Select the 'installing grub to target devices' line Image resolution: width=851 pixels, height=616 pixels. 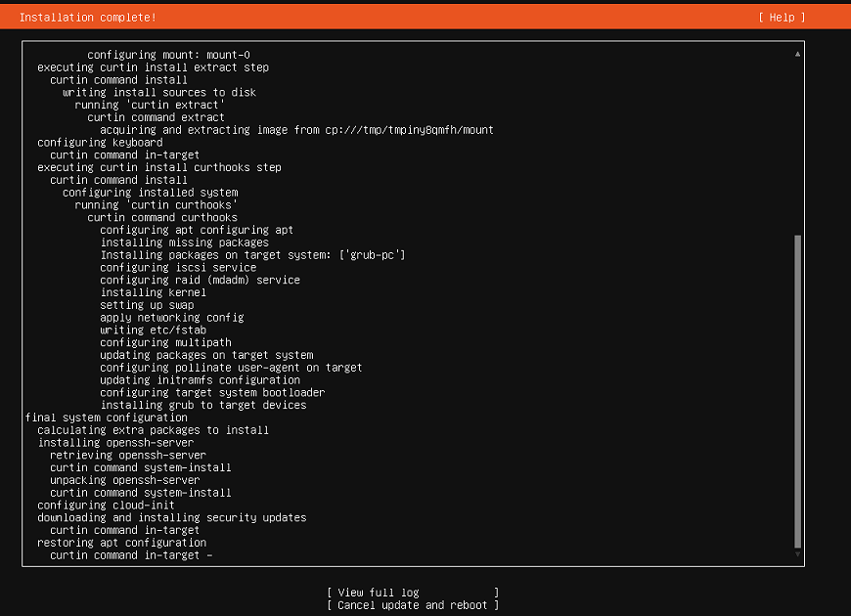(202, 405)
